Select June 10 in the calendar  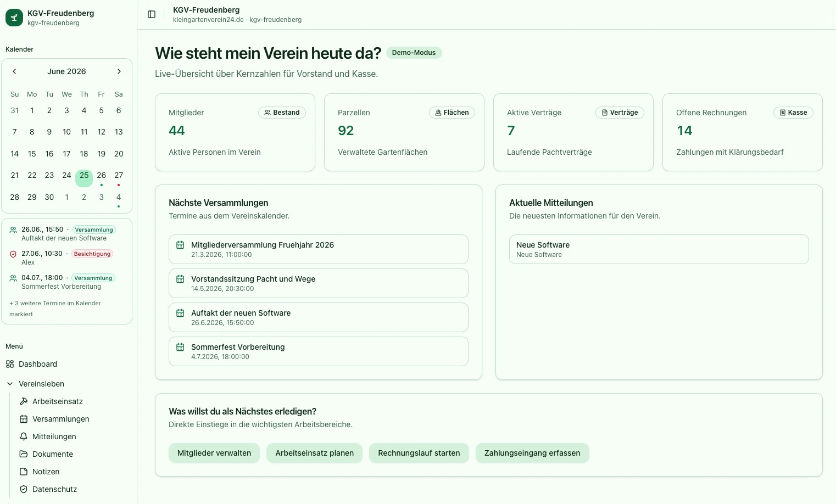pyautogui.click(x=66, y=132)
